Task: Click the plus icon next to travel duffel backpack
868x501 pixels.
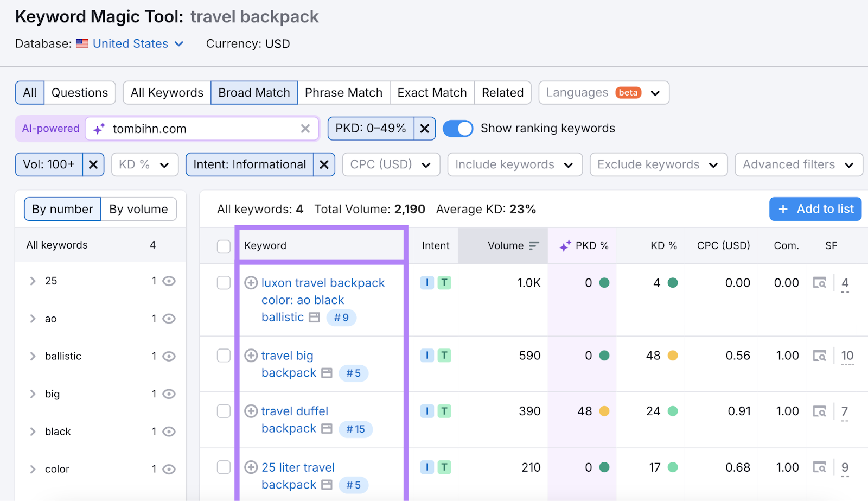Action: tap(251, 411)
